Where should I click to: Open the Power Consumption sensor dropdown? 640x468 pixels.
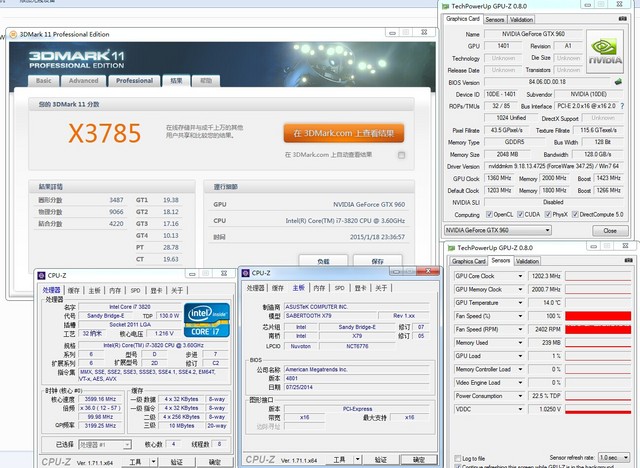click(x=520, y=396)
